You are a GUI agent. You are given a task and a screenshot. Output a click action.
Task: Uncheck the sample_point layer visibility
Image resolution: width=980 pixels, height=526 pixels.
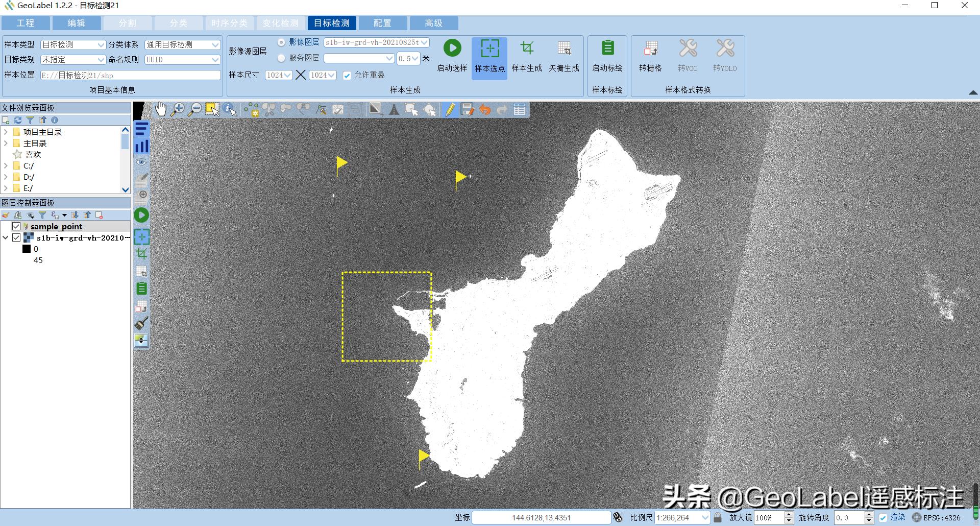[x=17, y=226]
